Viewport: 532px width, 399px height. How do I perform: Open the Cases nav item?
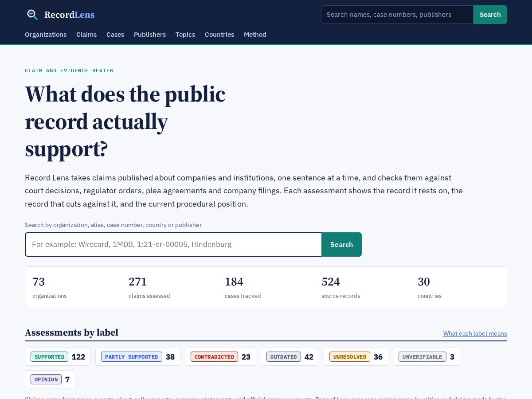pos(115,35)
